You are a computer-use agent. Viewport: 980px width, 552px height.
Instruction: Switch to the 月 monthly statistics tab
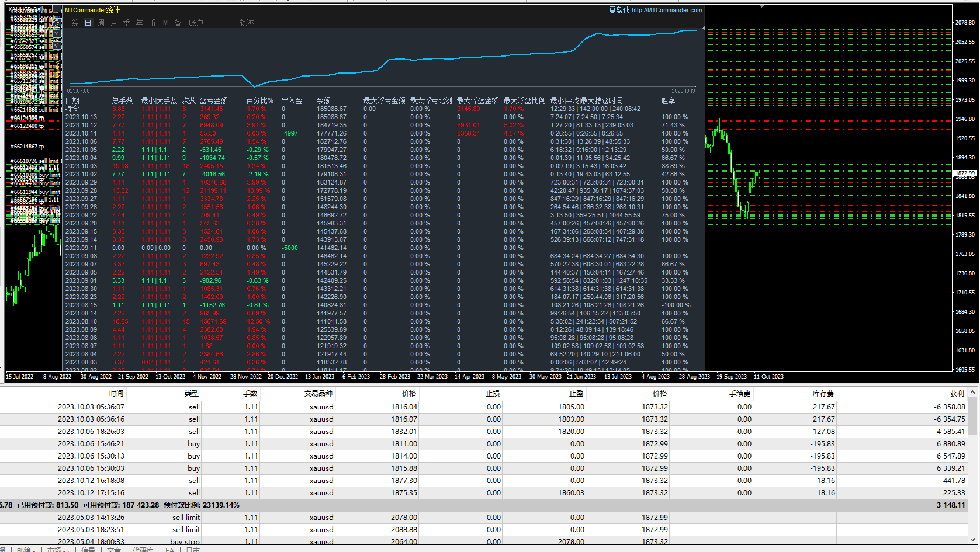click(114, 23)
